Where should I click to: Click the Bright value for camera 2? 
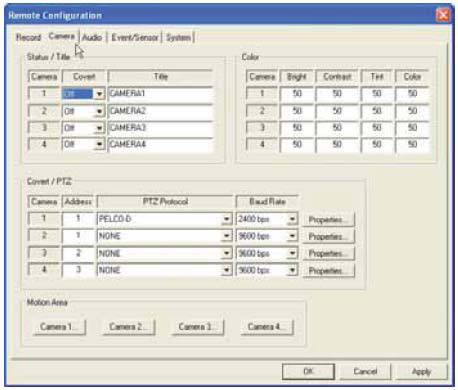coord(297,111)
